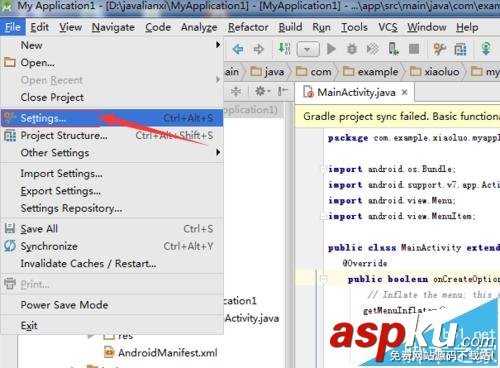Screen dimensions: 500x368
Task: Click the Debug bug icon
Action: pyautogui.click(x=352, y=49)
